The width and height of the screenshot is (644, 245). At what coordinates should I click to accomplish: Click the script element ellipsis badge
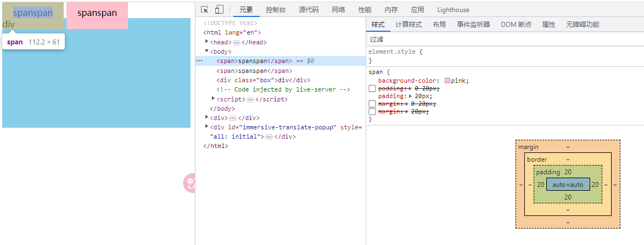click(250, 99)
